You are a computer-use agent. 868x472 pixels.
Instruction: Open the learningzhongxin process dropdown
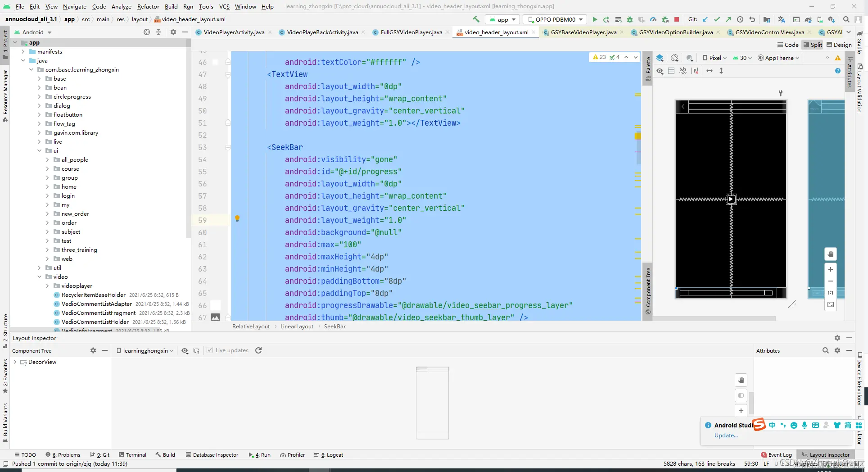pos(145,350)
